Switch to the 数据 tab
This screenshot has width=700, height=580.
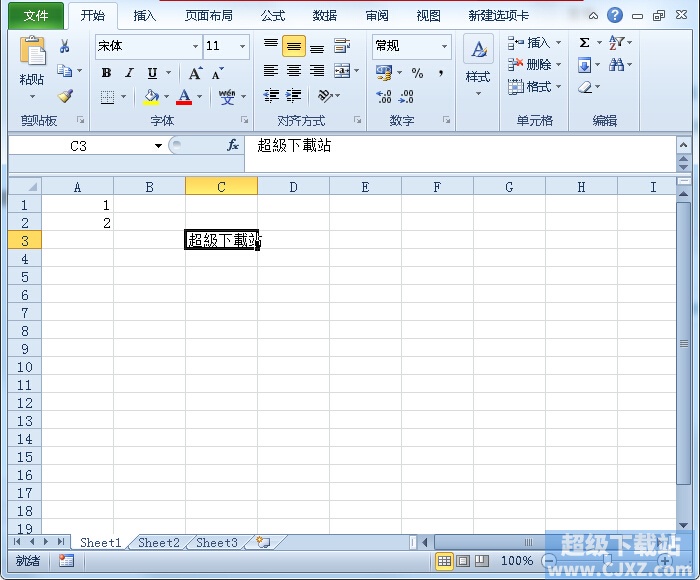pyautogui.click(x=325, y=16)
